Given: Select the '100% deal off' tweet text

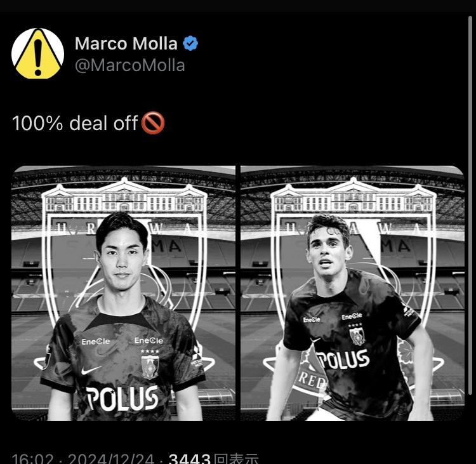Looking at the screenshot, I should tap(75, 123).
